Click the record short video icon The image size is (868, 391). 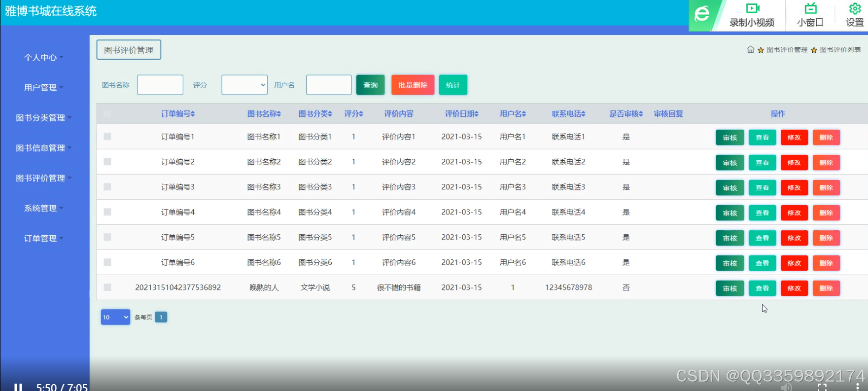752,8
